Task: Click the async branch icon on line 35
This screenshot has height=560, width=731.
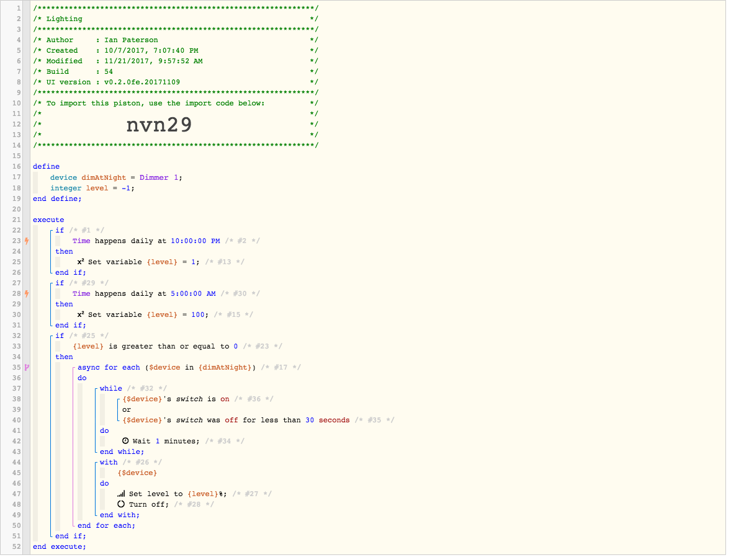Action: coord(27,369)
